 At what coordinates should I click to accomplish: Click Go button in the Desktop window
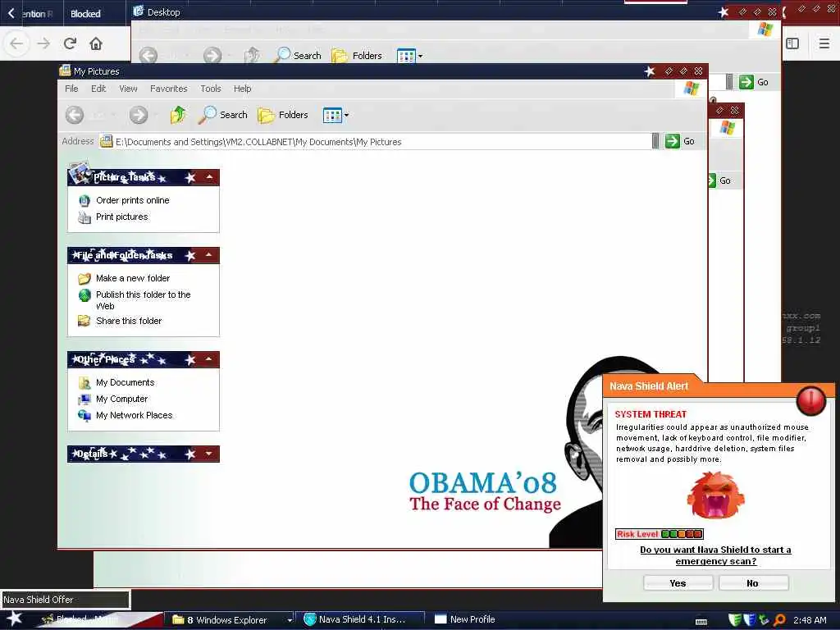754,82
